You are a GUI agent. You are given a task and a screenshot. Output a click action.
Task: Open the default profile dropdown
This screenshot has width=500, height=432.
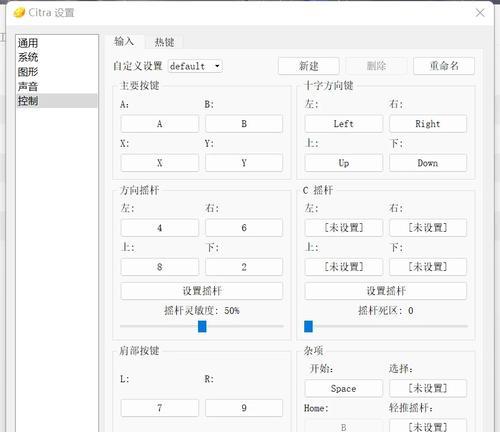(x=195, y=66)
